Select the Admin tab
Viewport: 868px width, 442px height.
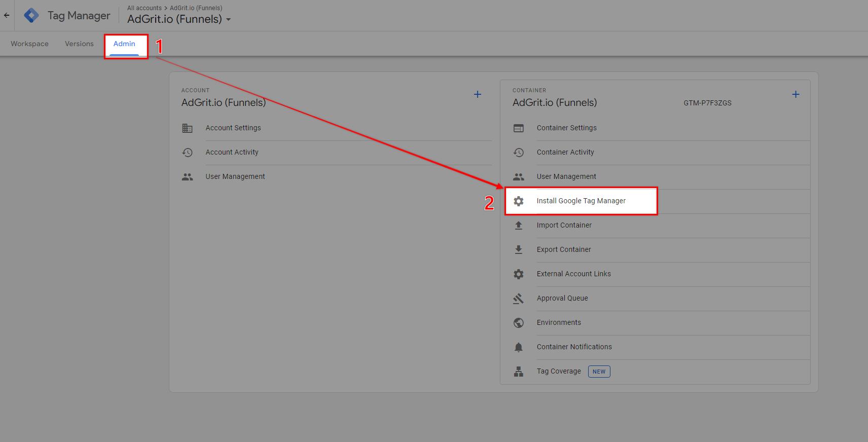coord(124,44)
